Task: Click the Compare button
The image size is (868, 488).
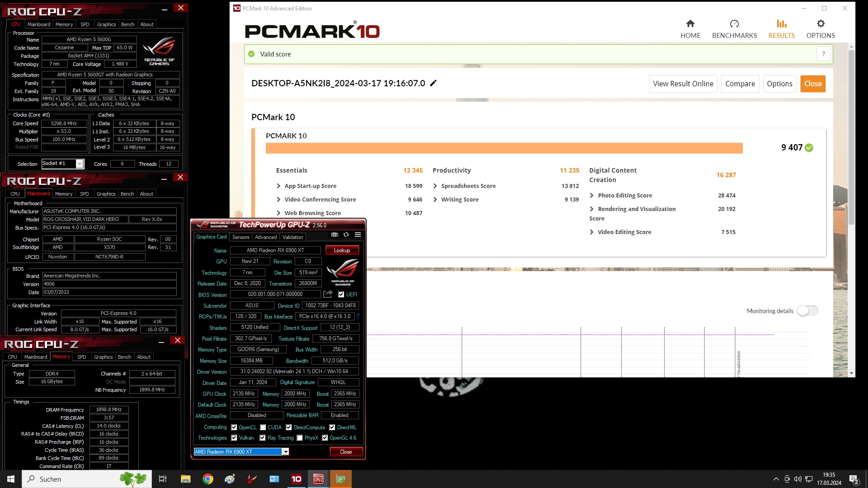Action: coord(740,84)
